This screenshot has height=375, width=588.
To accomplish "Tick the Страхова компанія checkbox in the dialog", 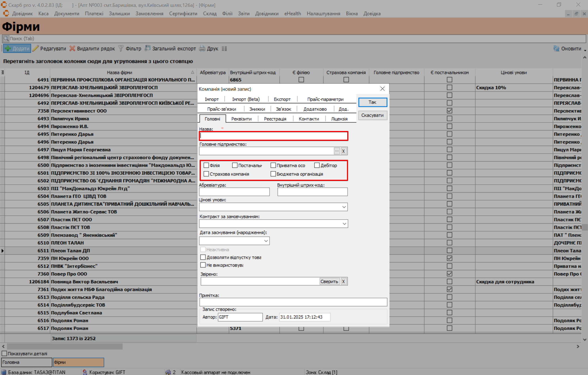I will [x=206, y=174].
